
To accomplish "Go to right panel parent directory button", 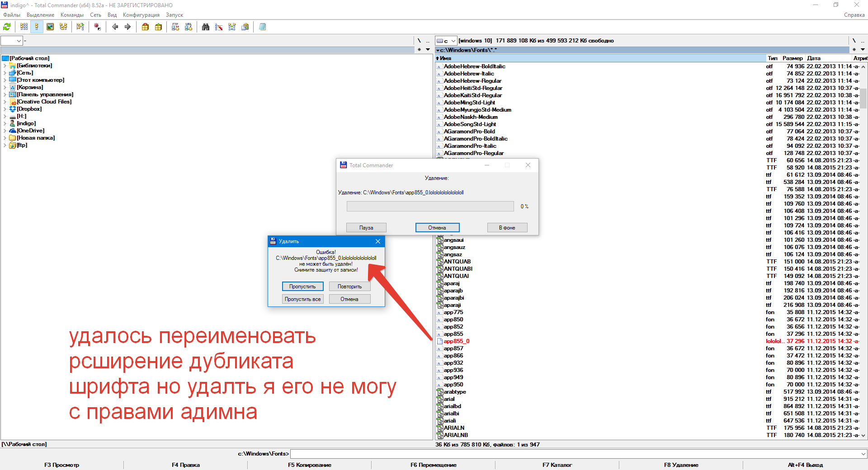I will 863,41.
